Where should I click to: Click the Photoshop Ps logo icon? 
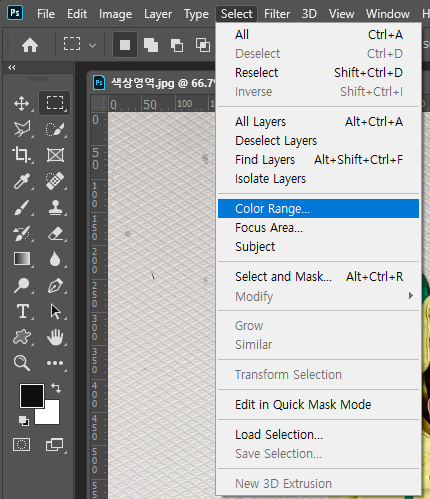point(15,13)
